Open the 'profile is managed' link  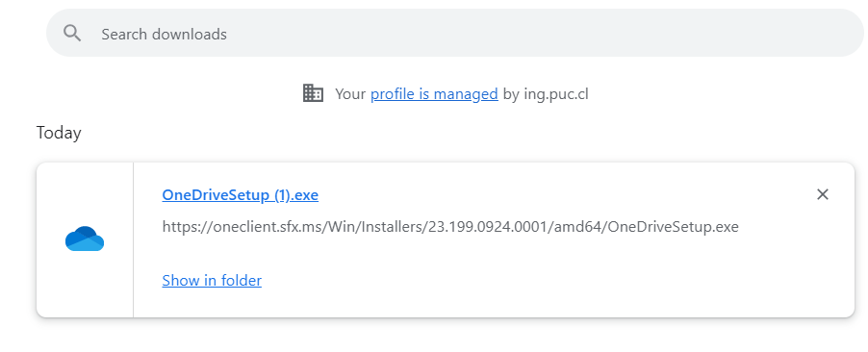[434, 94]
